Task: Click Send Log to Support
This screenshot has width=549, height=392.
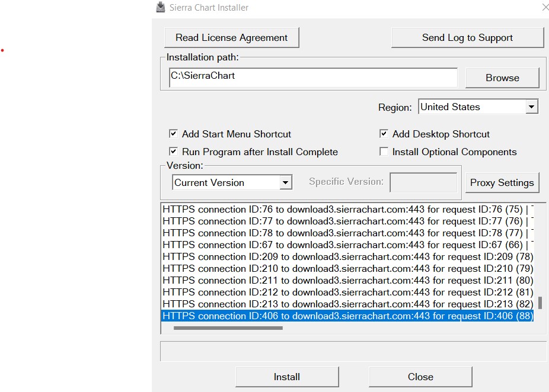Action: (467, 37)
